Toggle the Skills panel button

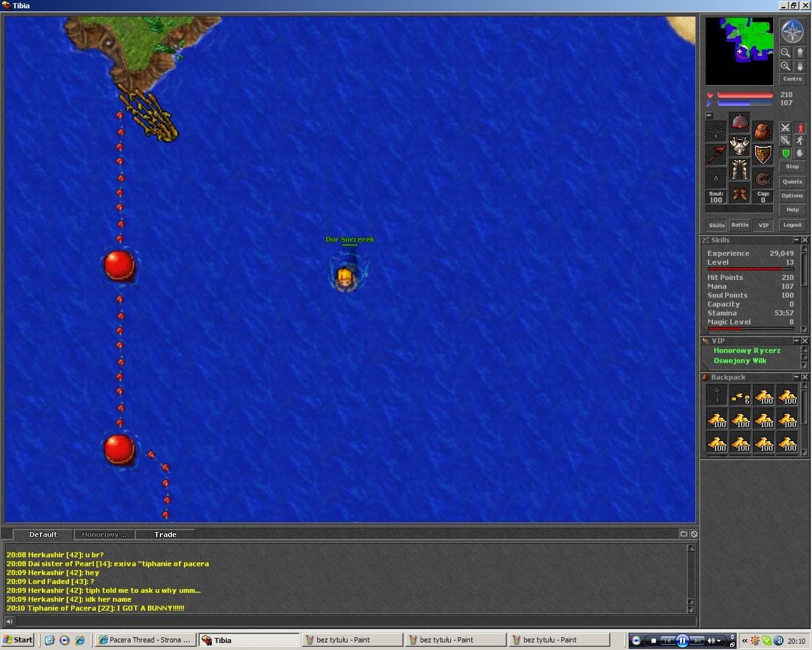click(717, 225)
